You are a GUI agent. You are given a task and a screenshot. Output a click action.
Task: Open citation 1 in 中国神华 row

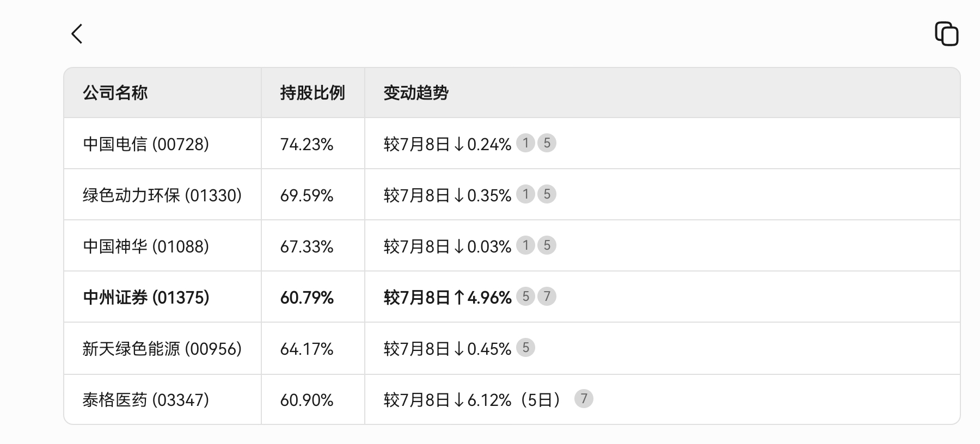coord(525,245)
